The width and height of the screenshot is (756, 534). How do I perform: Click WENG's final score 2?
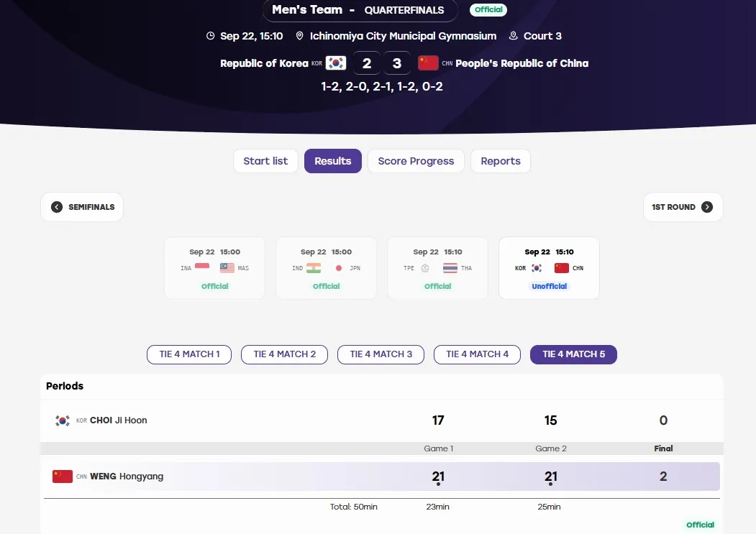(x=663, y=477)
